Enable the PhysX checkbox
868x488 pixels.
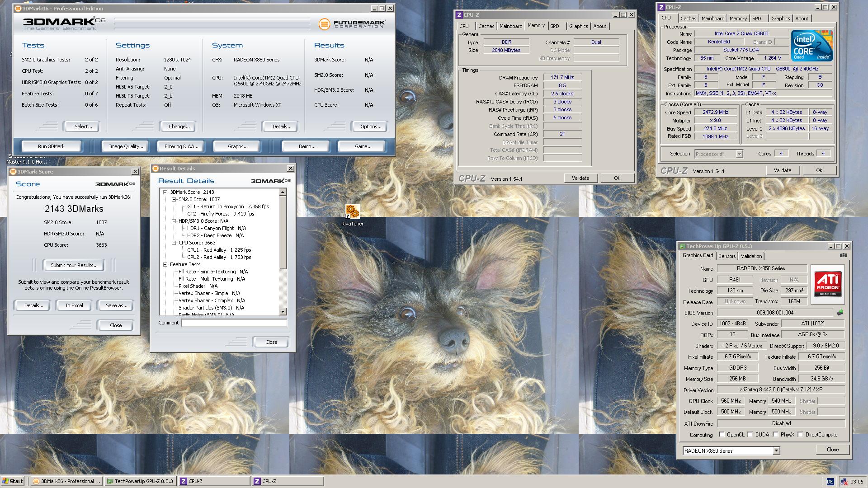pos(775,435)
